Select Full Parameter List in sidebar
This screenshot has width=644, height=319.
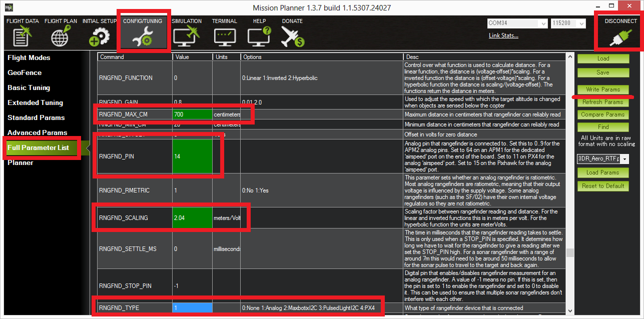[x=38, y=148]
